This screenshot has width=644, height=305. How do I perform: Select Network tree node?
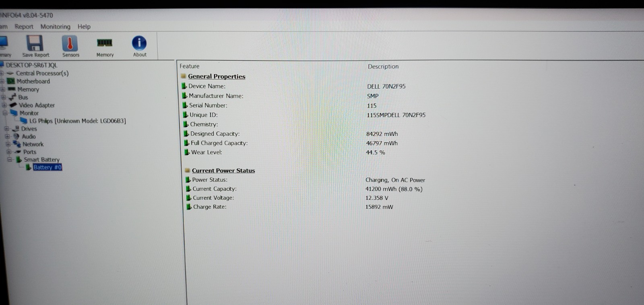[33, 144]
